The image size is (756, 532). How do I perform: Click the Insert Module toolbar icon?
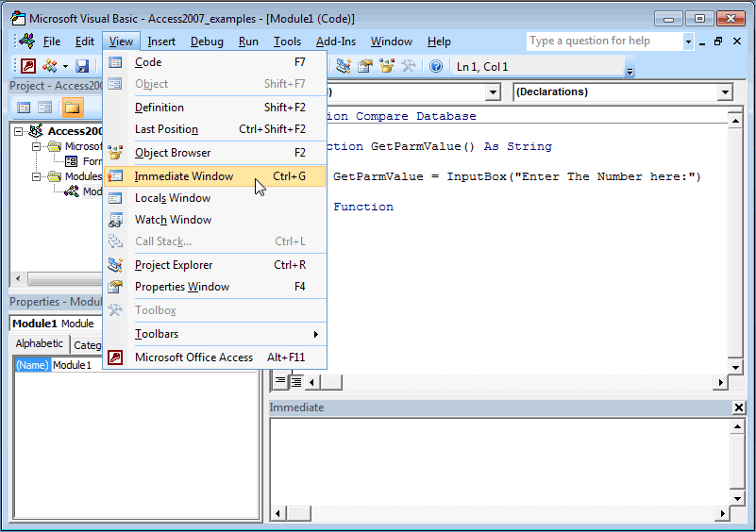point(50,66)
